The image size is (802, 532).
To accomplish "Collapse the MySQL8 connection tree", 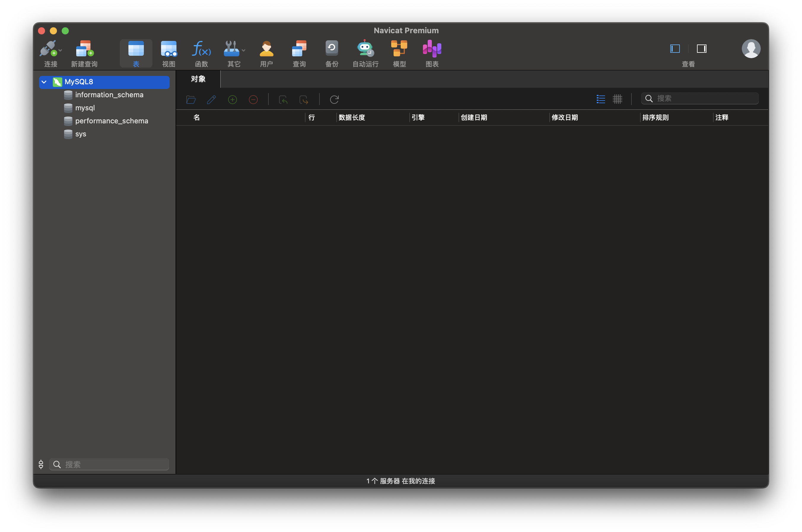I will coord(44,82).
